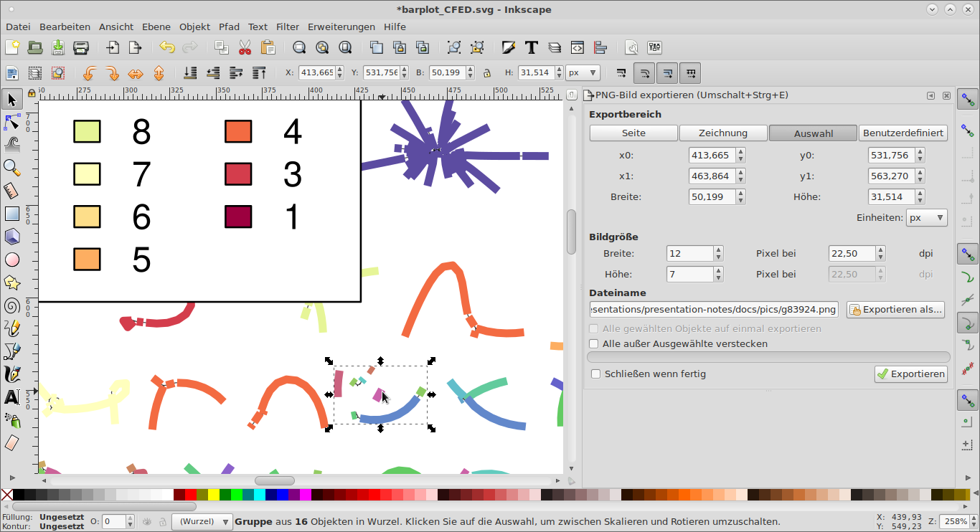Choose the 3D Box tool
The height and width of the screenshot is (532, 980).
[11, 237]
